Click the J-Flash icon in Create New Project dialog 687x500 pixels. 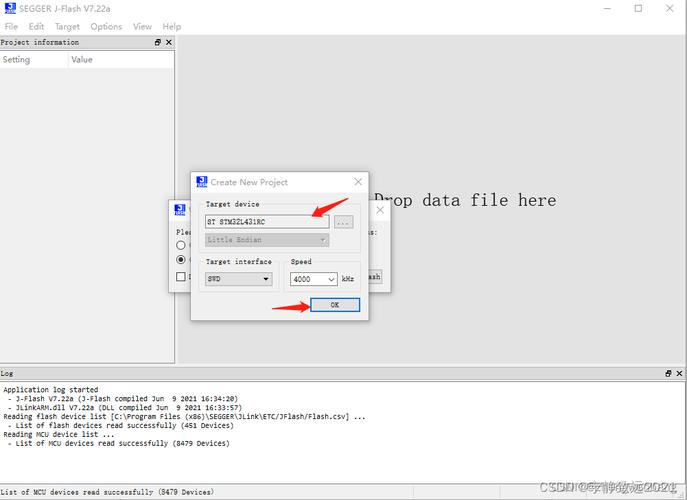coord(201,182)
